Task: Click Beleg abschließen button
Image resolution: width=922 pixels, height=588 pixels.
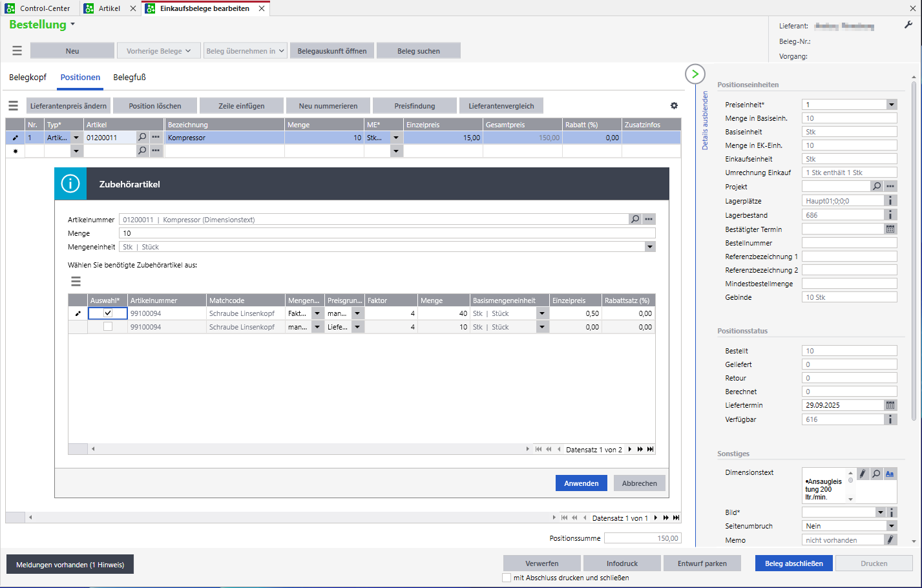Action: pyautogui.click(x=793, y=563)
